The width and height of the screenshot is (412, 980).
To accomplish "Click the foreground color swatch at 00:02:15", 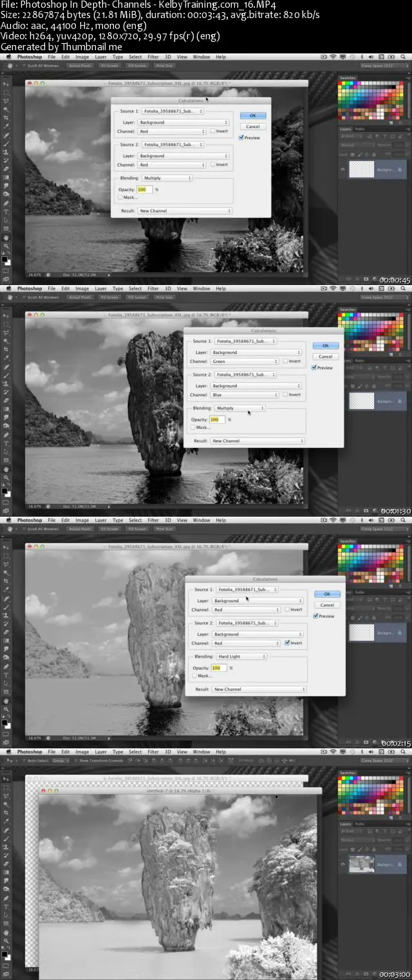I will click(5, 722).
